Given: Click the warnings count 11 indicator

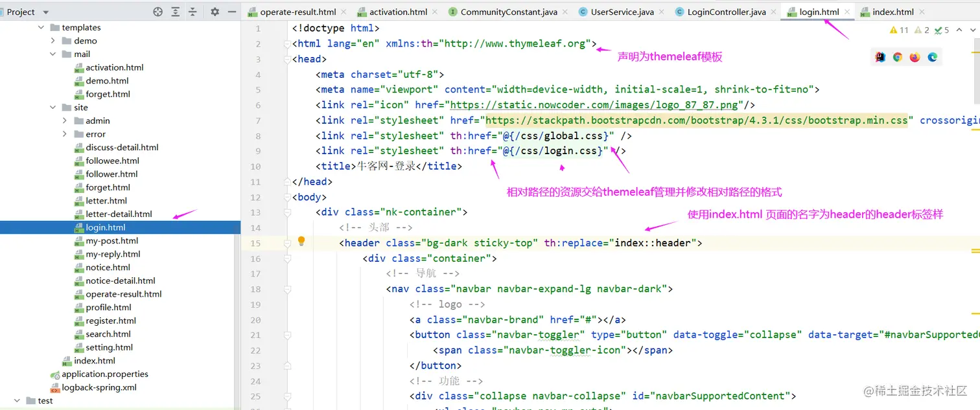Looking at the screenshot, I should pos(900,30).
